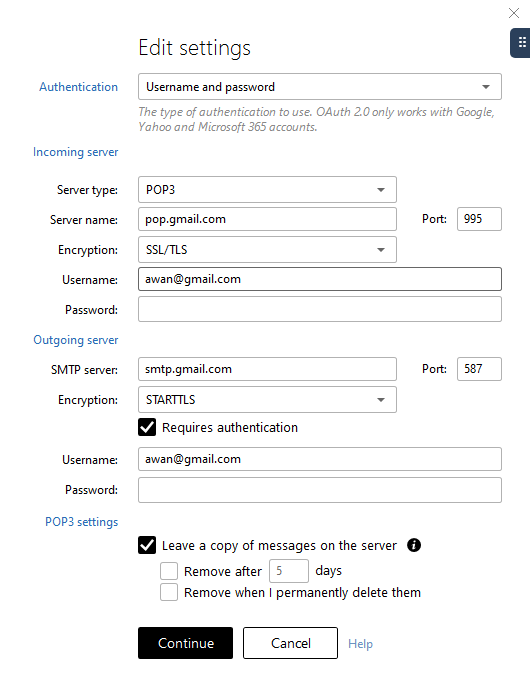Image resolution: width=530 pixels, height=691 pixels.
Task: Click the Server name pop.gmail.com field
Action: (267, 219)
